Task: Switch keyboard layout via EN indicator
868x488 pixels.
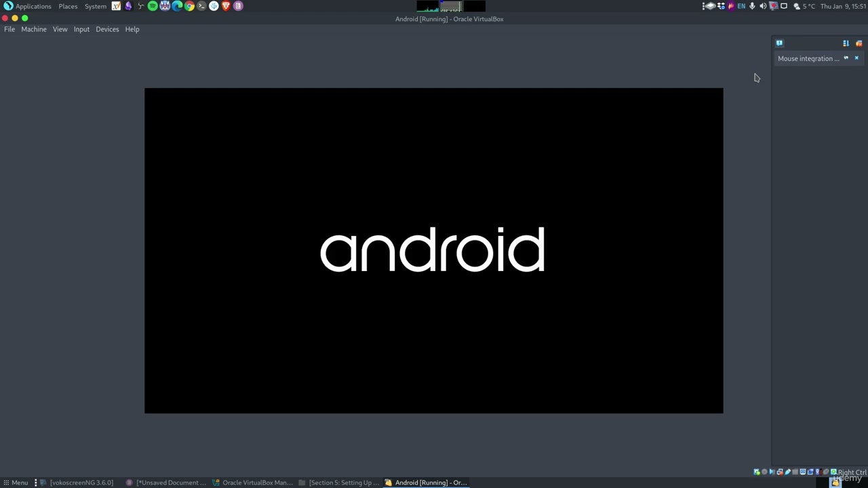Action: tap(741, 6)
